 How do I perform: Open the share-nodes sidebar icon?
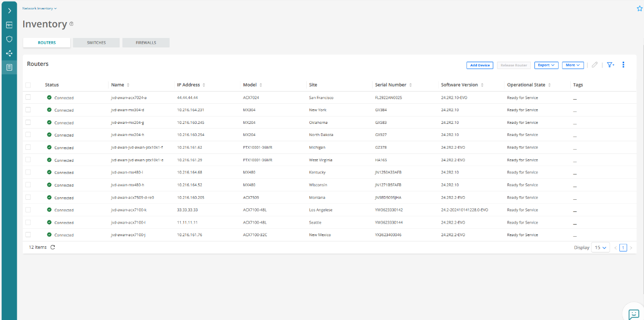click(x=9, y=53)
